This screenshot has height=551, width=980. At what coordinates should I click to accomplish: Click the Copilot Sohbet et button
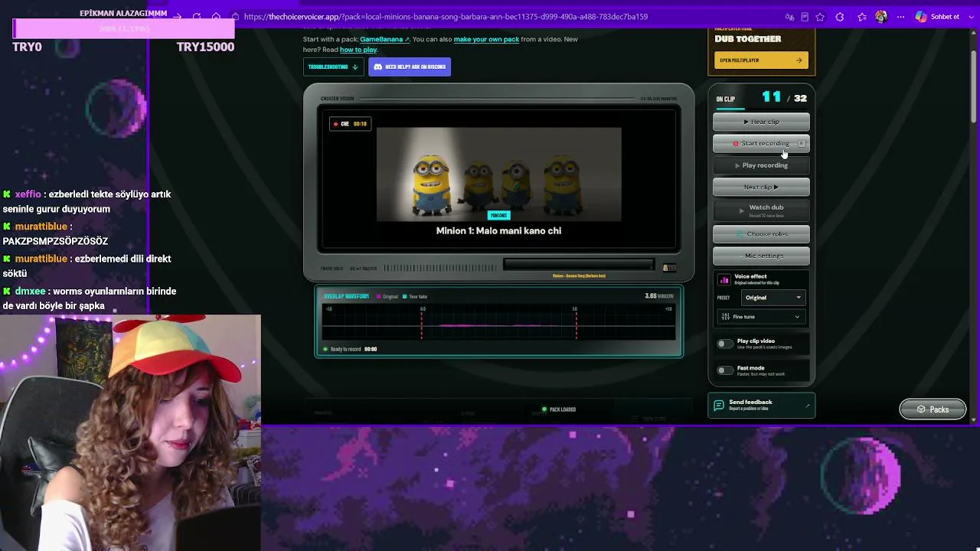point(937,17)
